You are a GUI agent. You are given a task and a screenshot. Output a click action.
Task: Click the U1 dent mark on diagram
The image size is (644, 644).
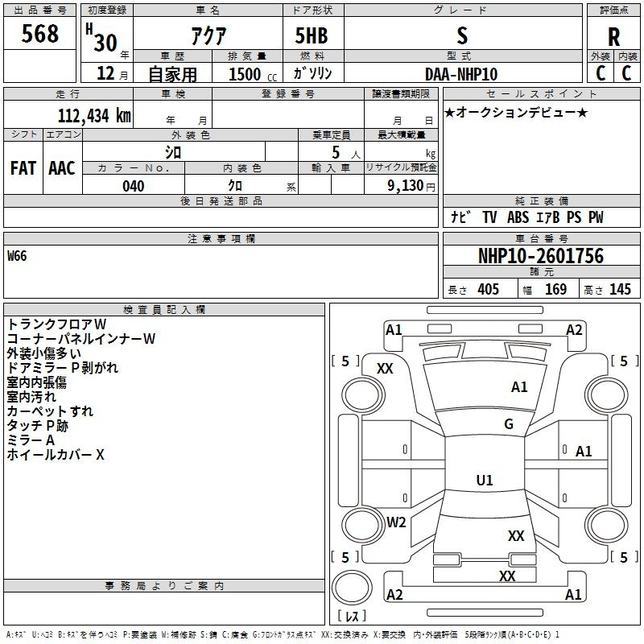pos(484,481)
